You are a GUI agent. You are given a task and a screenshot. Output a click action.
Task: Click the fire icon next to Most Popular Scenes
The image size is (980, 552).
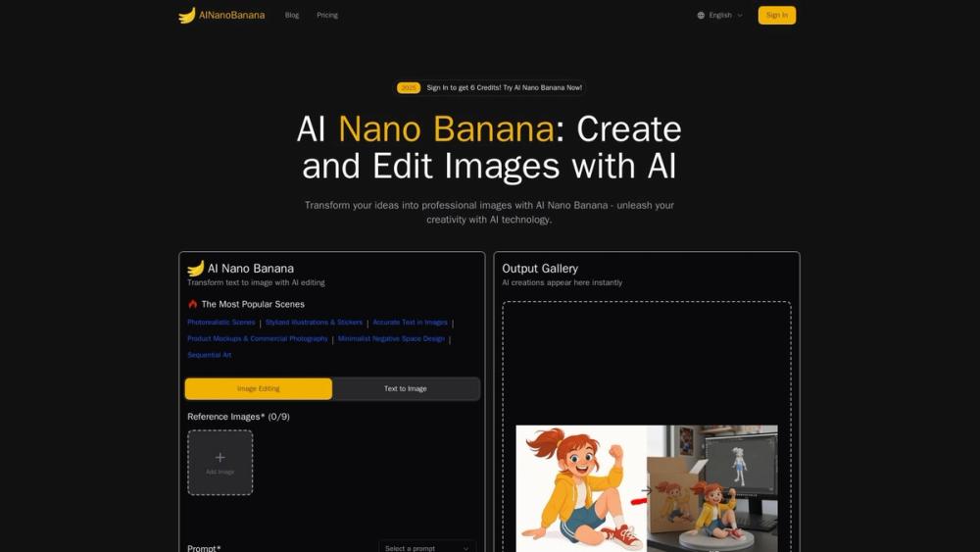192,304
